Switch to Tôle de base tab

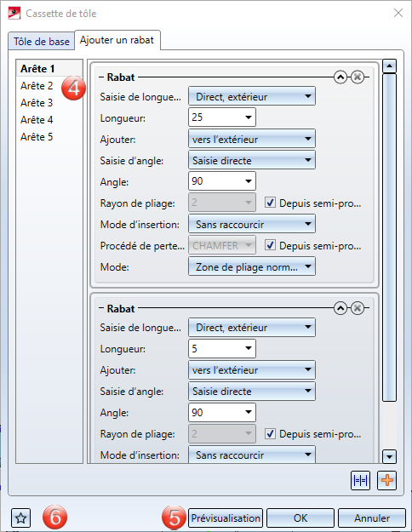(42, 42)
